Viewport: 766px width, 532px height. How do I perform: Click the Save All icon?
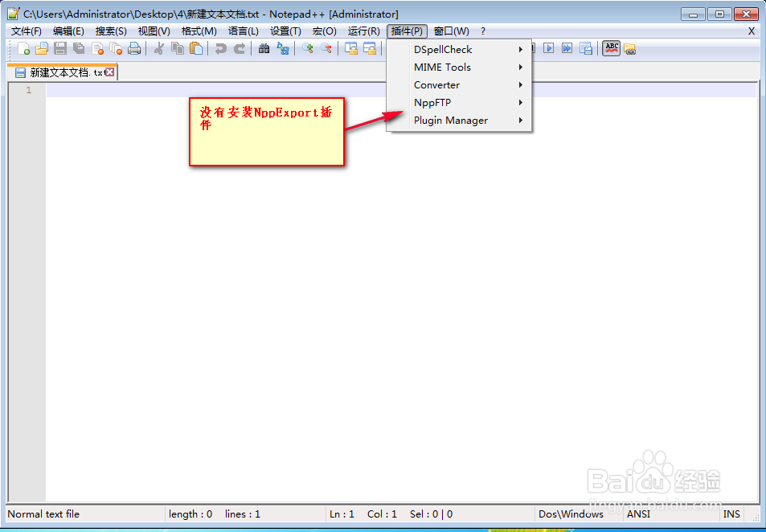[79, 48]
